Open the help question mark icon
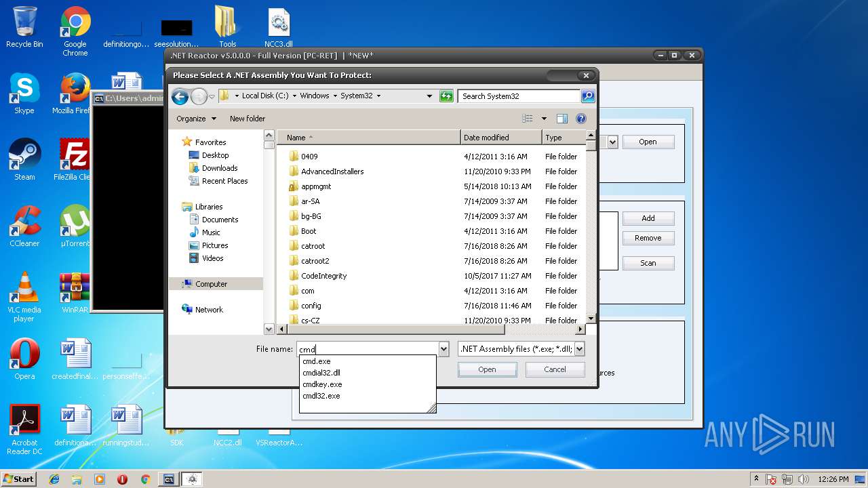868x488 pixels. (581, 119)
